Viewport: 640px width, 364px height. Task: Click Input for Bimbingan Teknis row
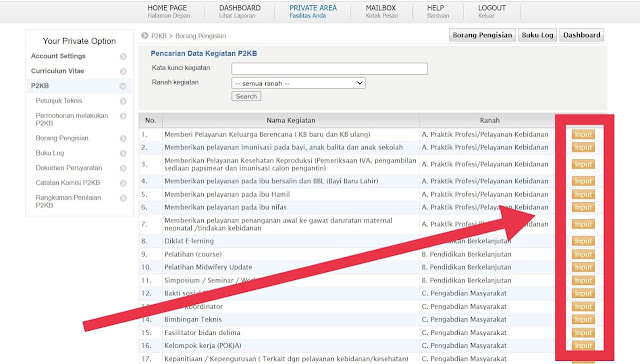point(583,320)
